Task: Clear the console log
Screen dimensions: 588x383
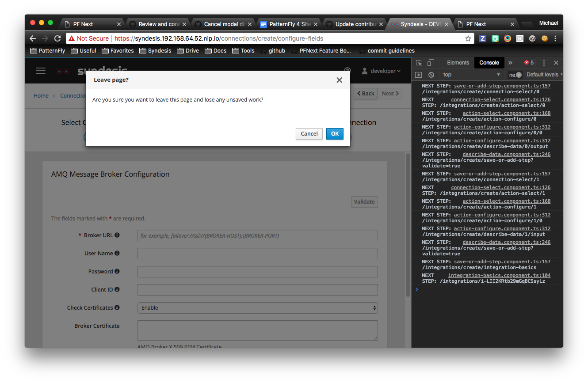Action: 431,75
